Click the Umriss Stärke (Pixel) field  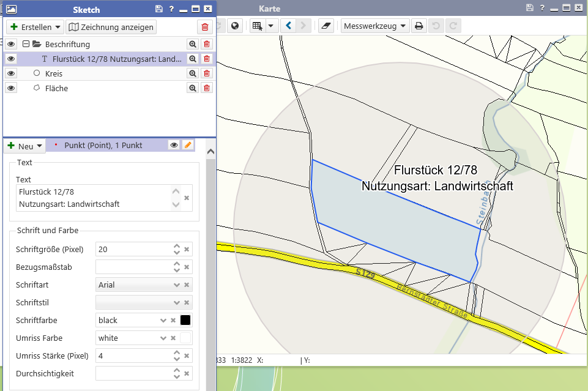click(x=144, y=356)
